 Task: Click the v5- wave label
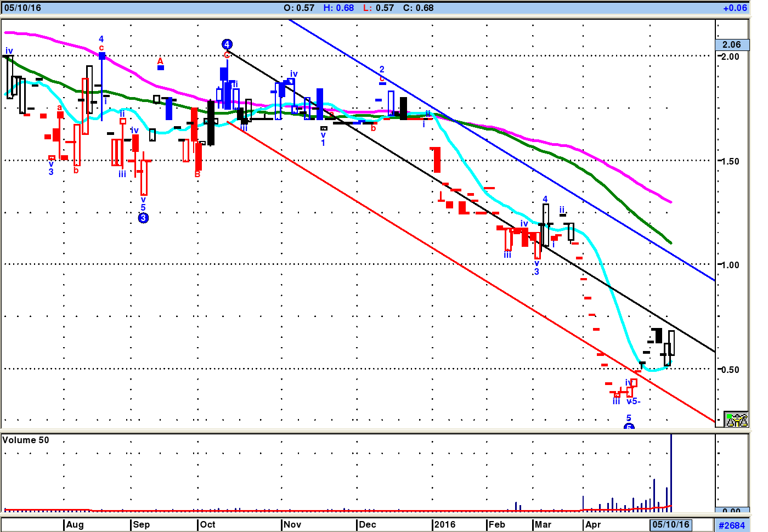pos(633,401)
